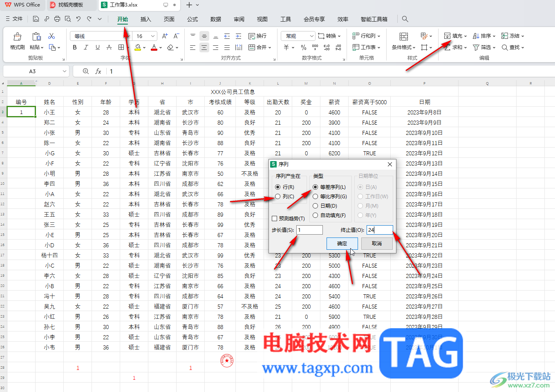Select the 等差序列(L) radio button
The image size is (555, 392).
click(315, 187)
